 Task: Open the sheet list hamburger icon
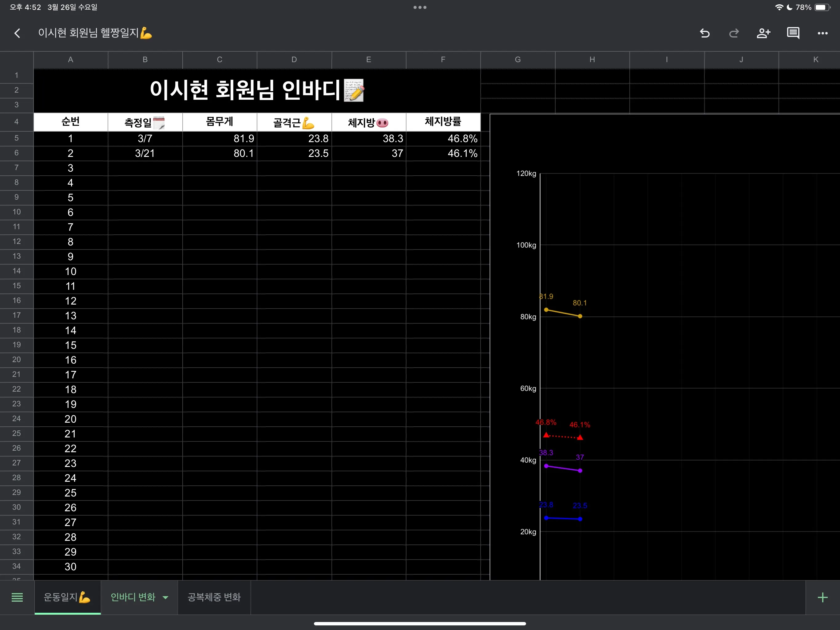17,597
